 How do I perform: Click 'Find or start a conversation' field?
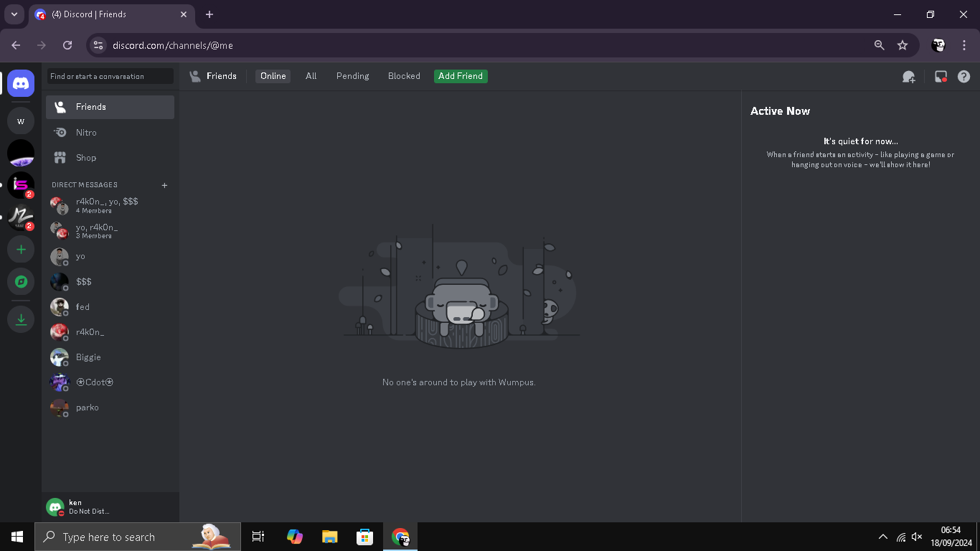[110, 76]
